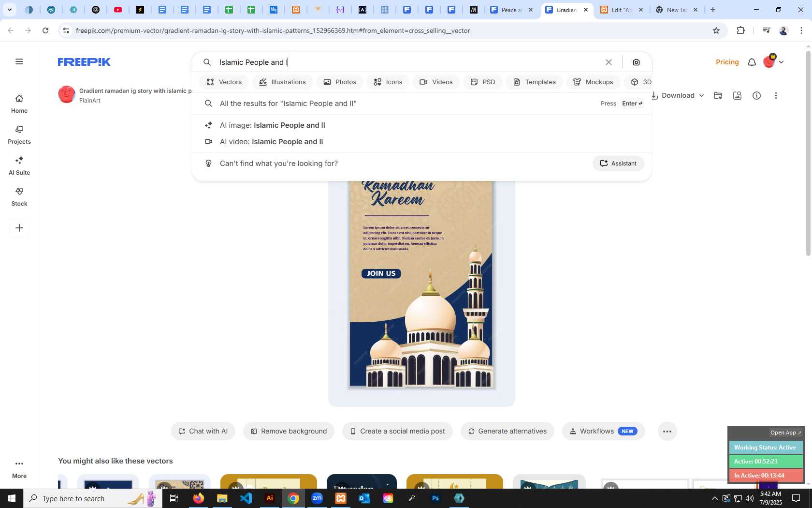Filter search by Templates

click(x=534, y=82)
